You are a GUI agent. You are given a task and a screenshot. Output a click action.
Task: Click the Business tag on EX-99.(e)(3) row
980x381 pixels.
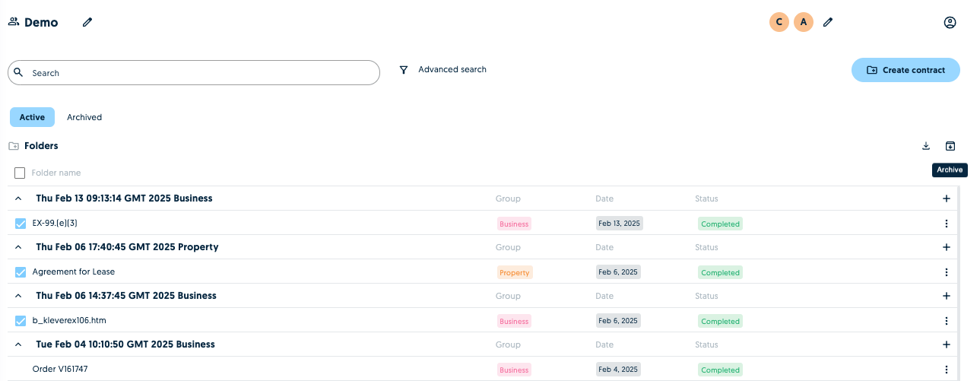(514, 224)
